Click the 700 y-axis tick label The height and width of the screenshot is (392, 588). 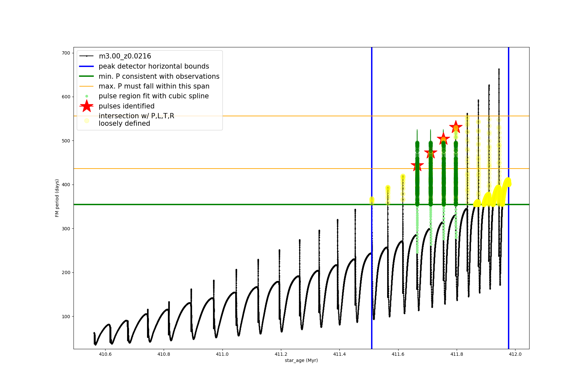66,53
